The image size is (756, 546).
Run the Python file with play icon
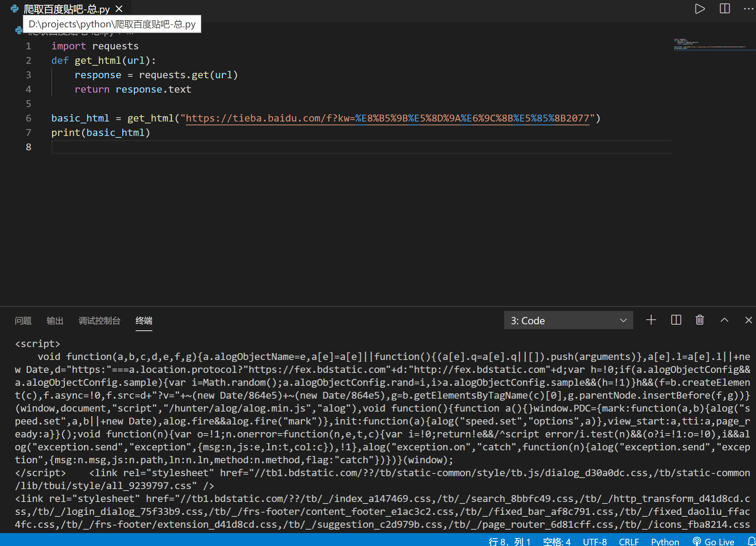pos(699,9)
